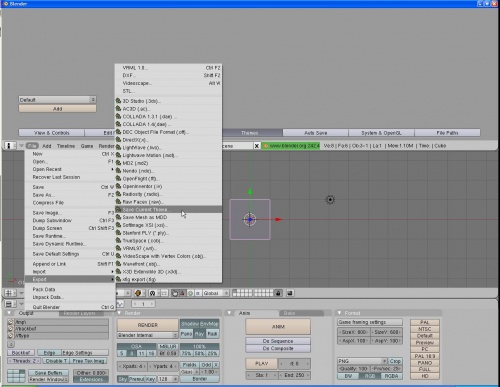This screenshot has height=387, width=500.
Task: Collapse the Output panel triangle
Action: [9, 313]
